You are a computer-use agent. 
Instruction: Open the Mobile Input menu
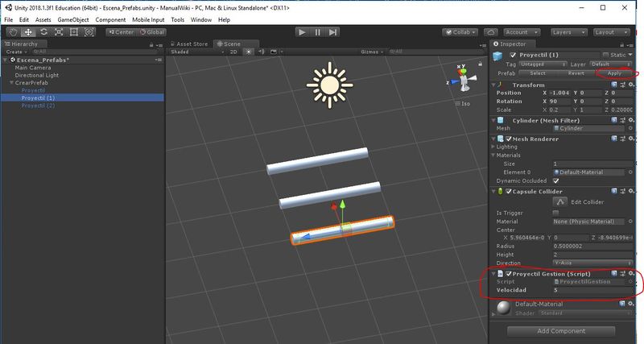(148, 19)
